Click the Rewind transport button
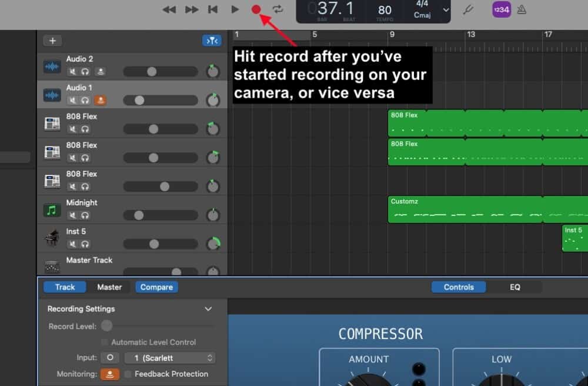 click(x=169, y=9)
